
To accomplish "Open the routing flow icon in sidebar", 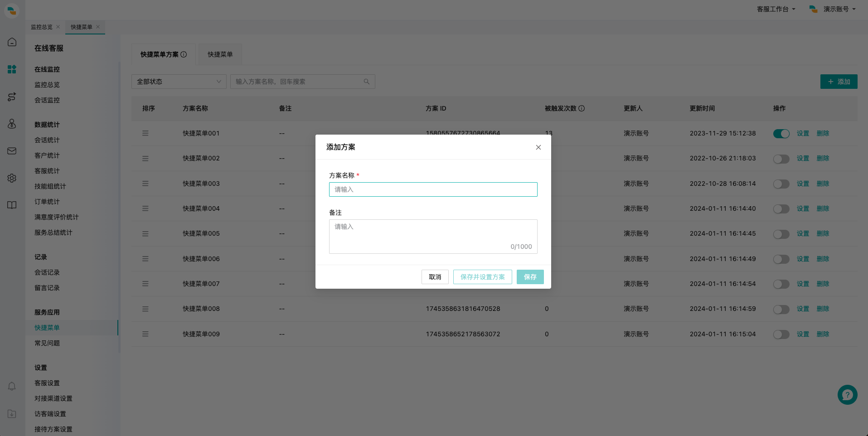I will [12, 97].
